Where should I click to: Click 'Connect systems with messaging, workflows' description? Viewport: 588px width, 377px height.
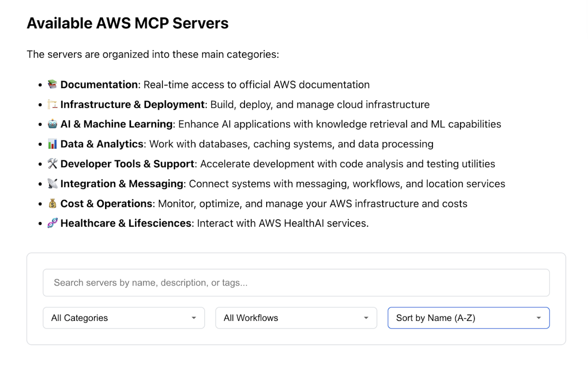click(347, 184)
